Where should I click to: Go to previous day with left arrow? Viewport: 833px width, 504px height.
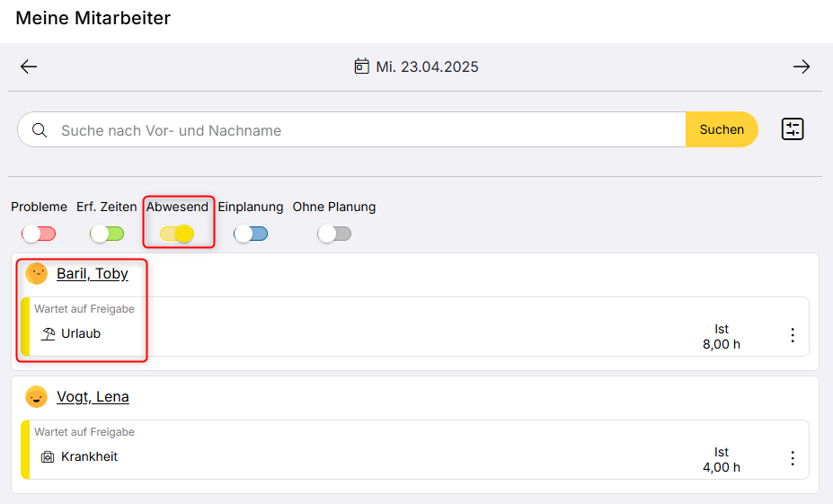click(x=29, y=67)
